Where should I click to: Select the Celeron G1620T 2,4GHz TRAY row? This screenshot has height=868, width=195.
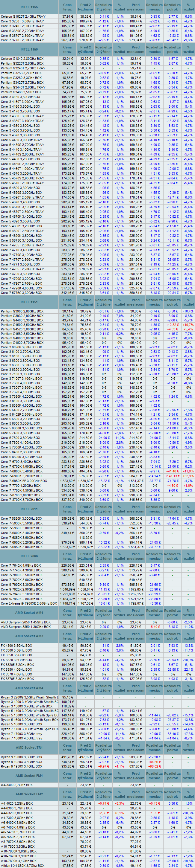[98, 16]
